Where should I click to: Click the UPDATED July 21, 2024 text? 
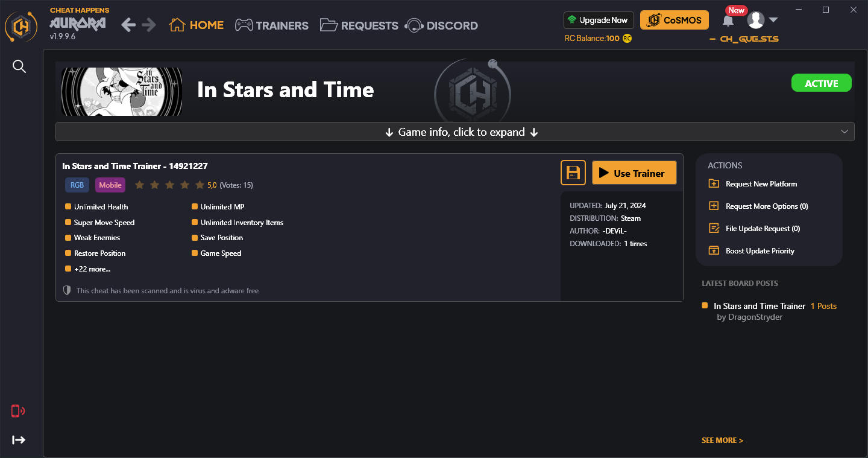[x=608, y=206]
